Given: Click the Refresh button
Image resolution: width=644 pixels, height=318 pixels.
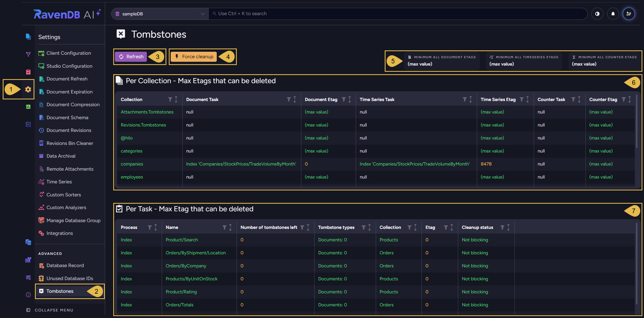Looking at the screenshot, I should (131, 57).
